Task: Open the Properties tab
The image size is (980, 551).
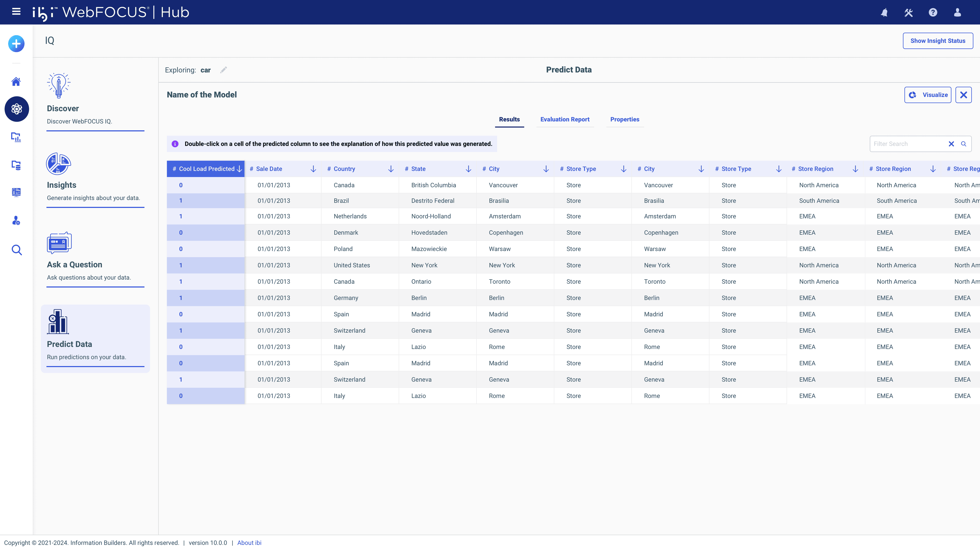Action: coord(625,119)
